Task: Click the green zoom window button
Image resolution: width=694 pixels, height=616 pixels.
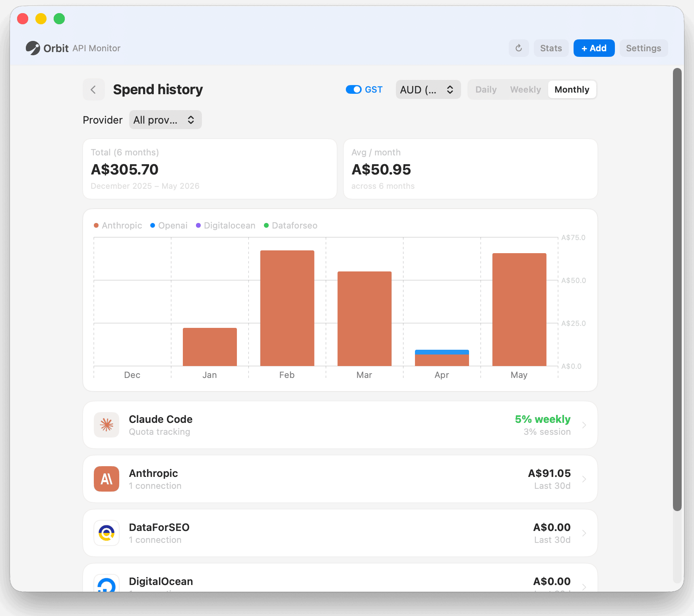Action: coord(59,19)
